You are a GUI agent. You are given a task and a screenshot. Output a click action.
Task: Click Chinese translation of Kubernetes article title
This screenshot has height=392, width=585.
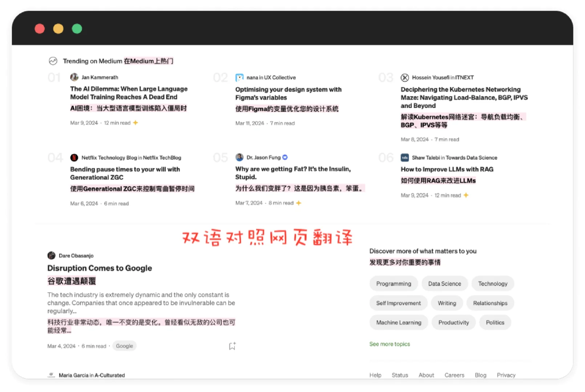(x=463, y=121)
